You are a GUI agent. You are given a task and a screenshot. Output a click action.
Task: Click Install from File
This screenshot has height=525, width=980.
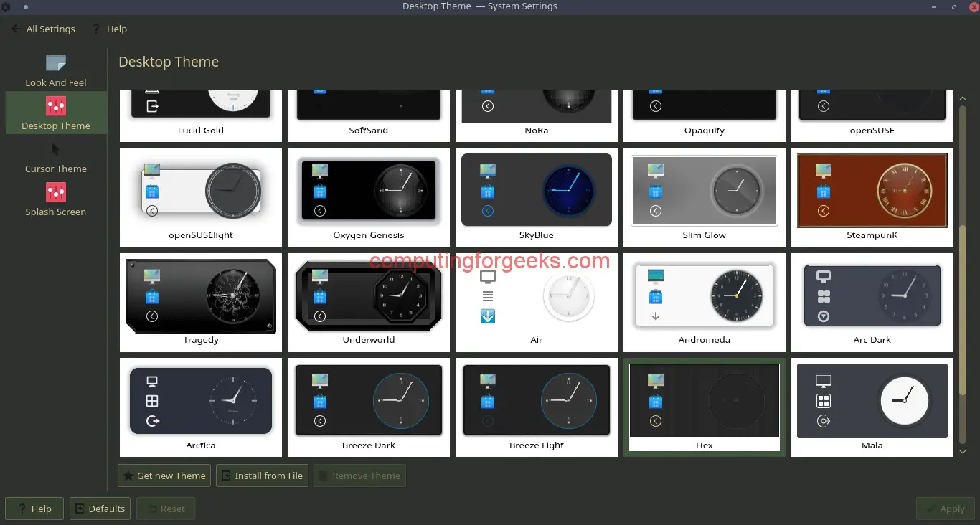[x=262, y=476]
